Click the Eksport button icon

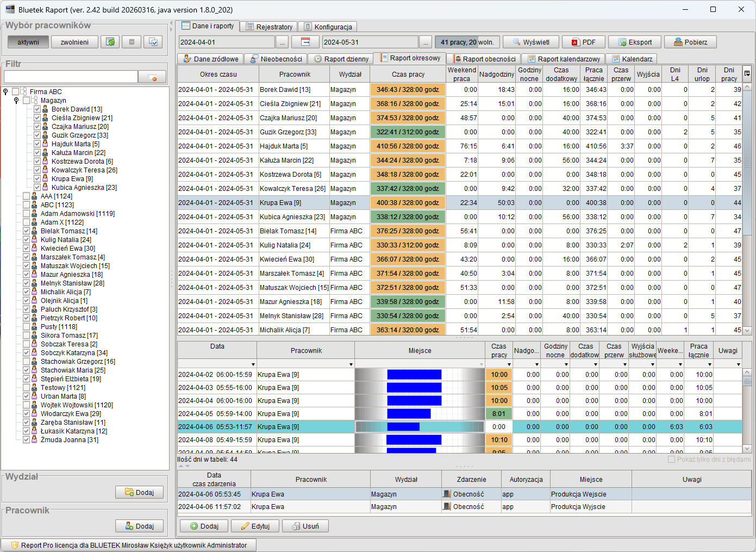(622, 42)
